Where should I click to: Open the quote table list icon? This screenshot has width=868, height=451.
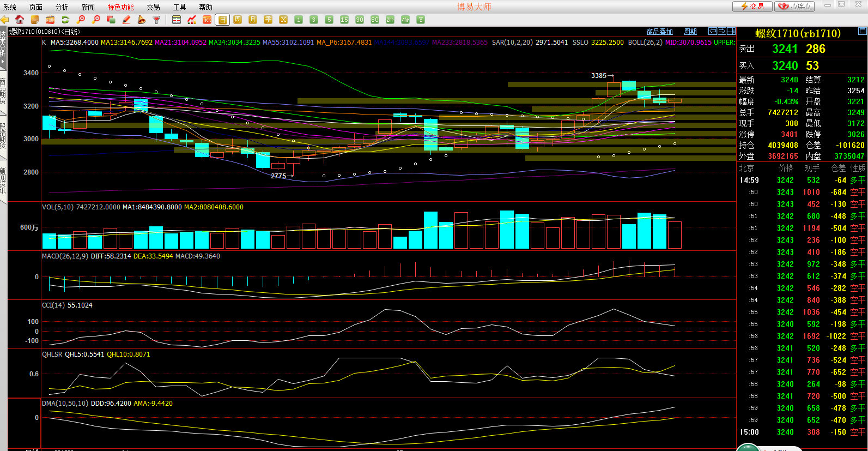tap(177, 20)
